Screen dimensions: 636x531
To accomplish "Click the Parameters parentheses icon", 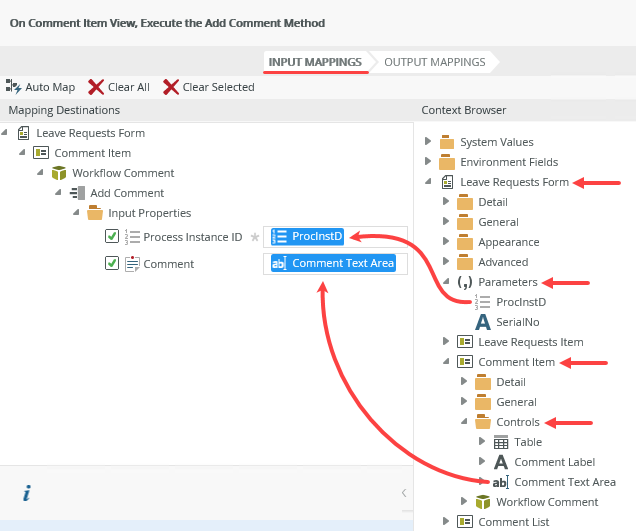I will (465, 282).
